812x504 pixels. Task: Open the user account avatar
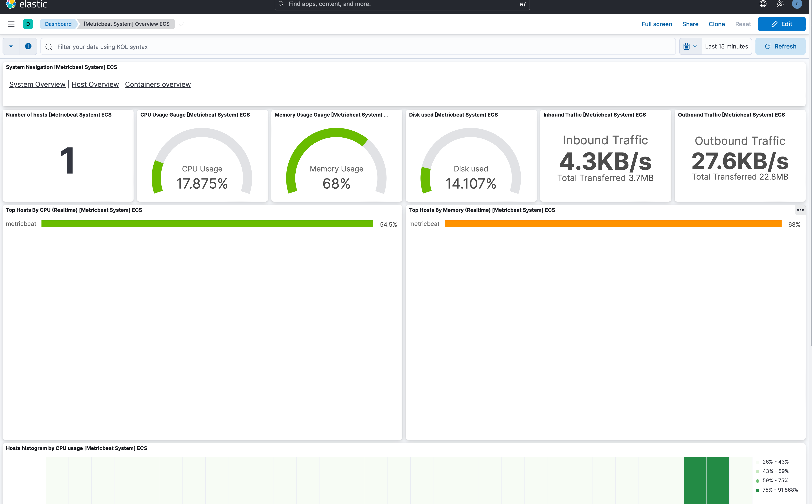(x=797, y=4)
